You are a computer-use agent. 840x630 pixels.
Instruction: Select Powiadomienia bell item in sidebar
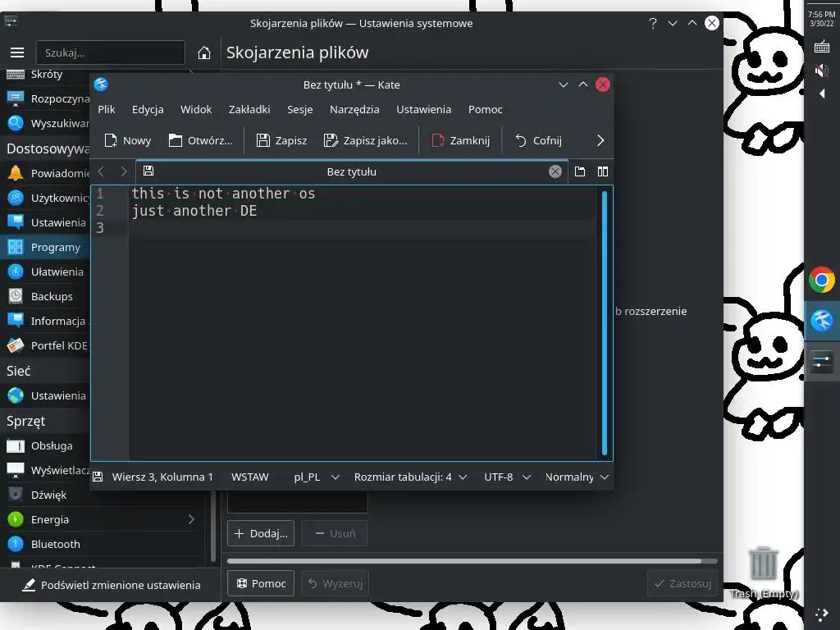47,173
